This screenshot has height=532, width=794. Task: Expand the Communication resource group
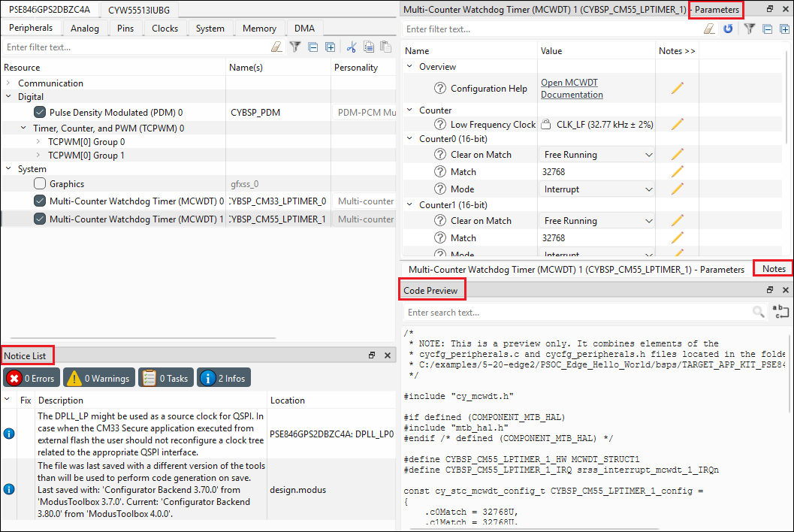(x=8, y=83)
